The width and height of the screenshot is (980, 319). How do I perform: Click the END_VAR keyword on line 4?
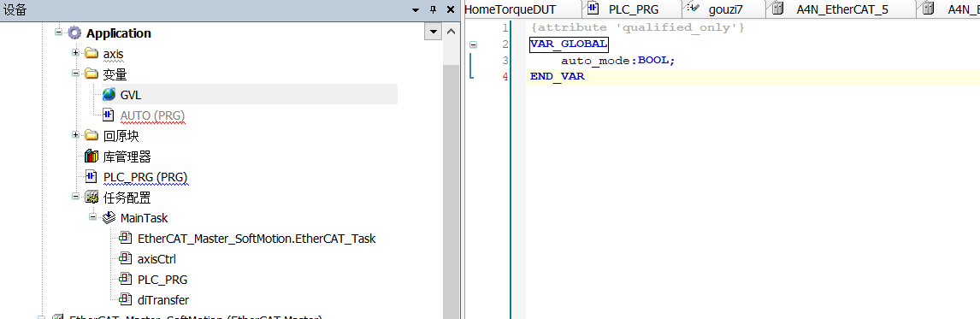[x=558, y=77]
